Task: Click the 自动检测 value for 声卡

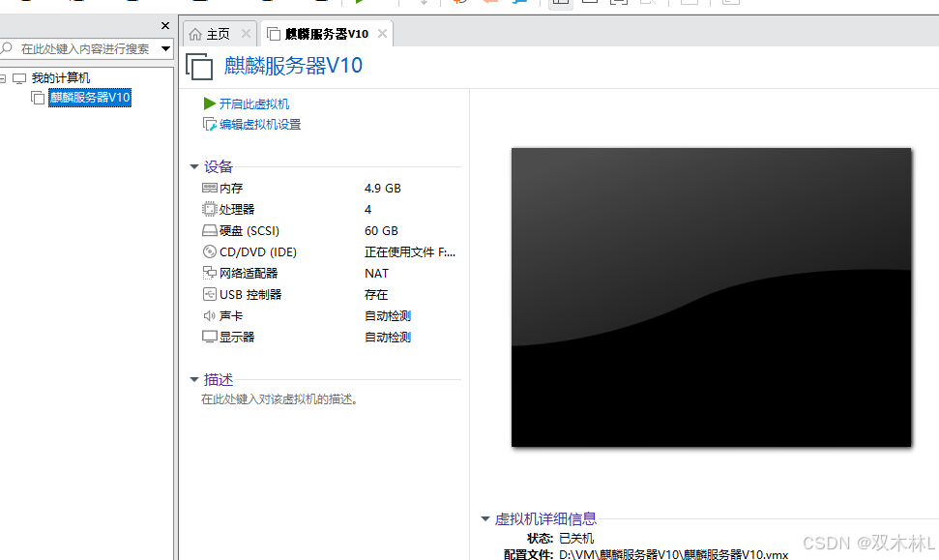Action: (388, 315)
